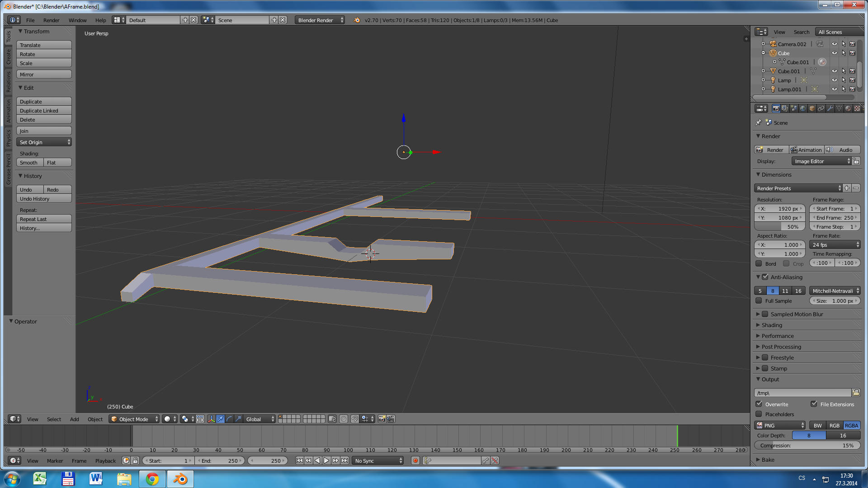
Task: Uncheck the Overwrite checkbox
Action: click(759, 404)
